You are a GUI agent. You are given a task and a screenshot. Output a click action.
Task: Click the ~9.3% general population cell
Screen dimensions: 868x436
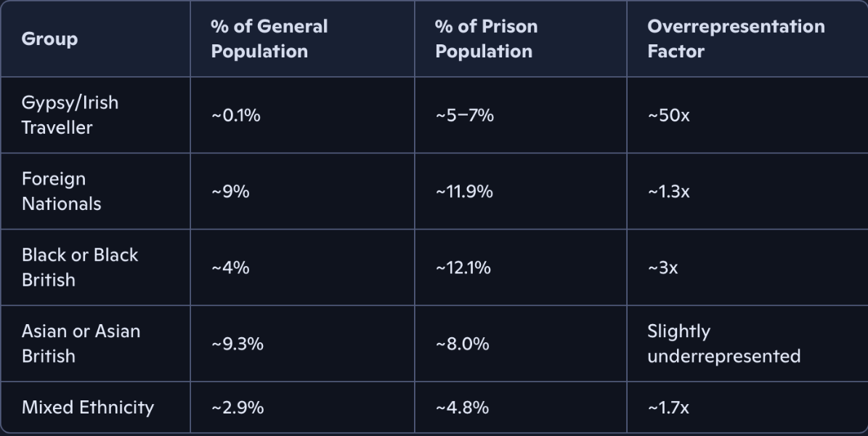[237, 344]
